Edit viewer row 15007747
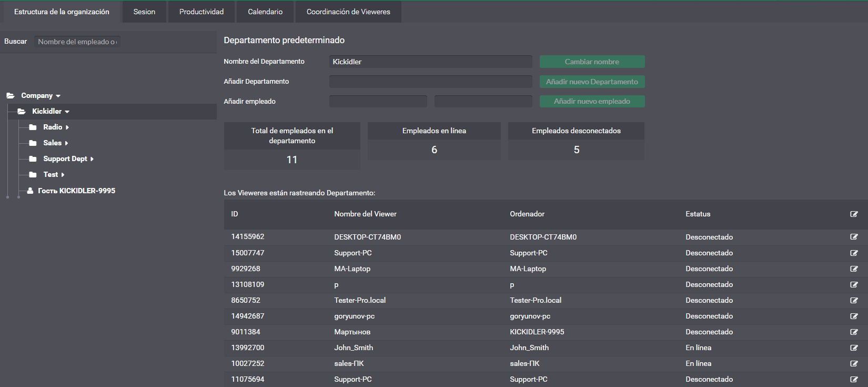The height and width of the screenshot is (387, 868). click(854, 253)
